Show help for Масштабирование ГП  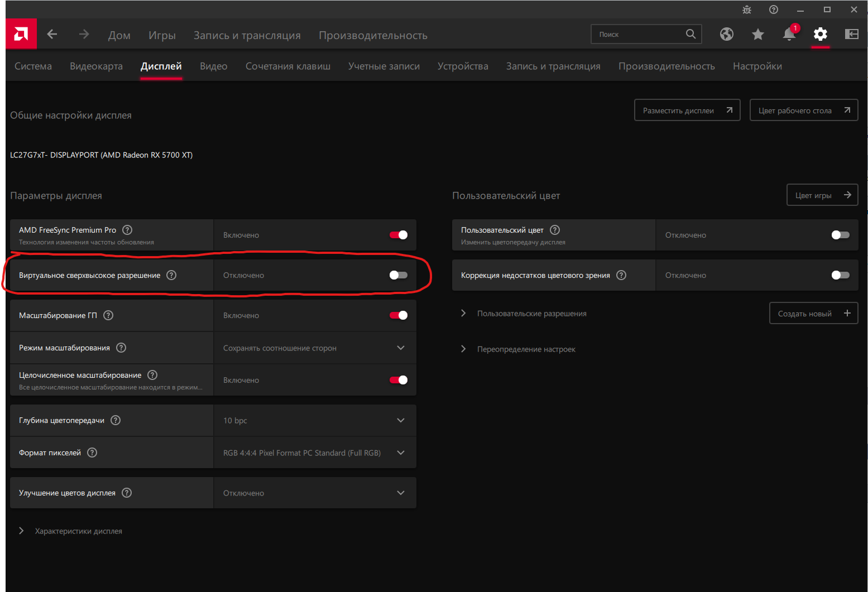(x=108, y=315)
